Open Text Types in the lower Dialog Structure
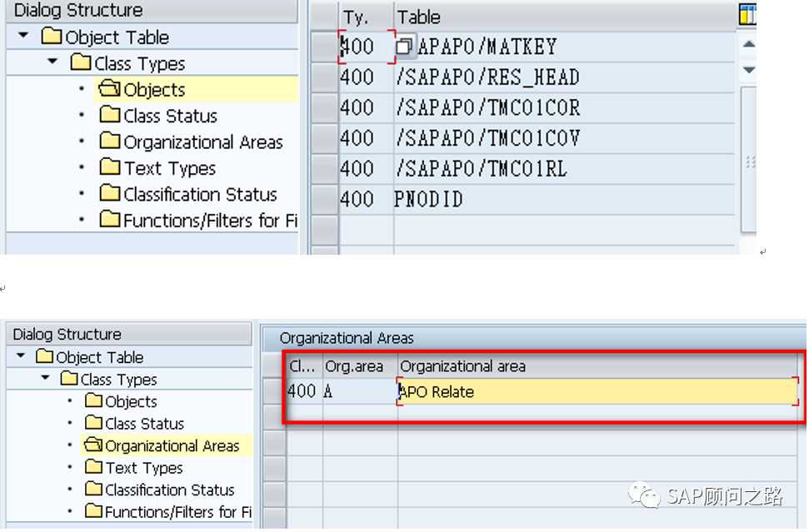Image resolution: width=809 pixels, height=532 pixels. point(143,468)
